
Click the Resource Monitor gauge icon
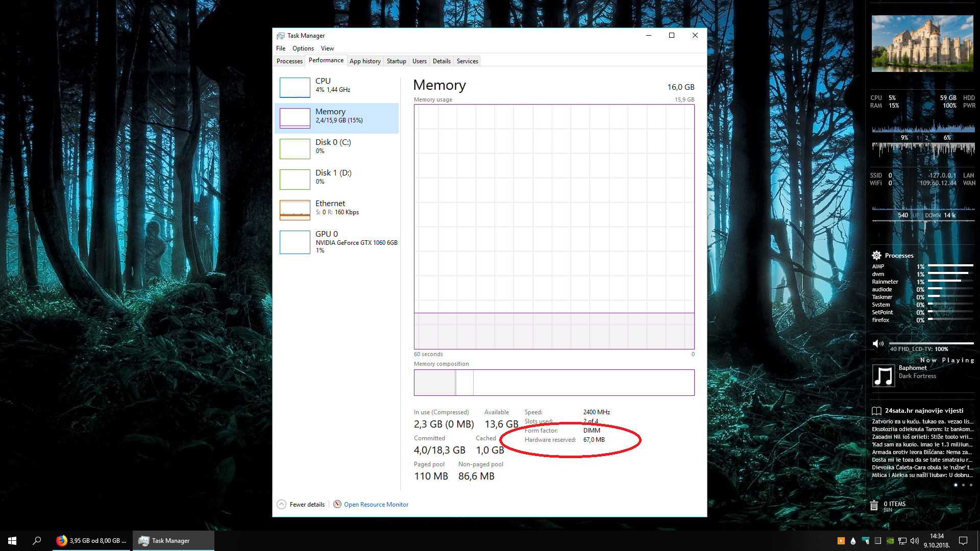pos(337,505)
